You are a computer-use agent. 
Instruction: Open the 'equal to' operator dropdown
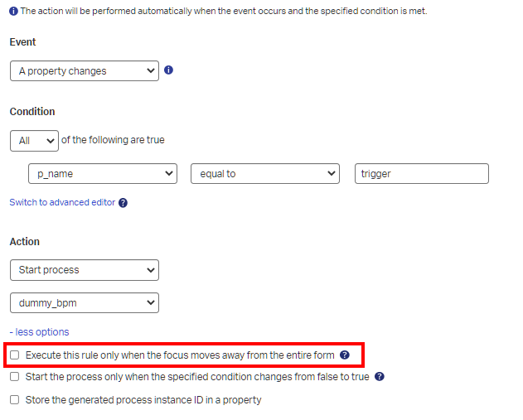coord(264,174)
